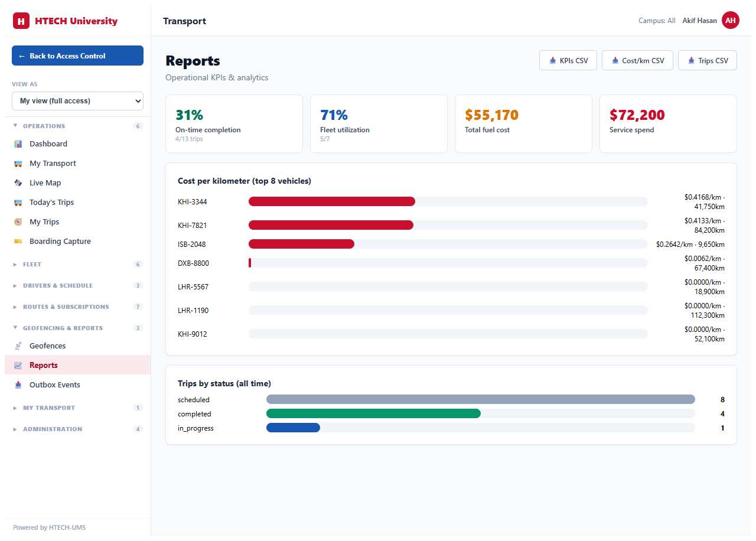Export Trips CSV
756x541 pixels.
[708, 60]
